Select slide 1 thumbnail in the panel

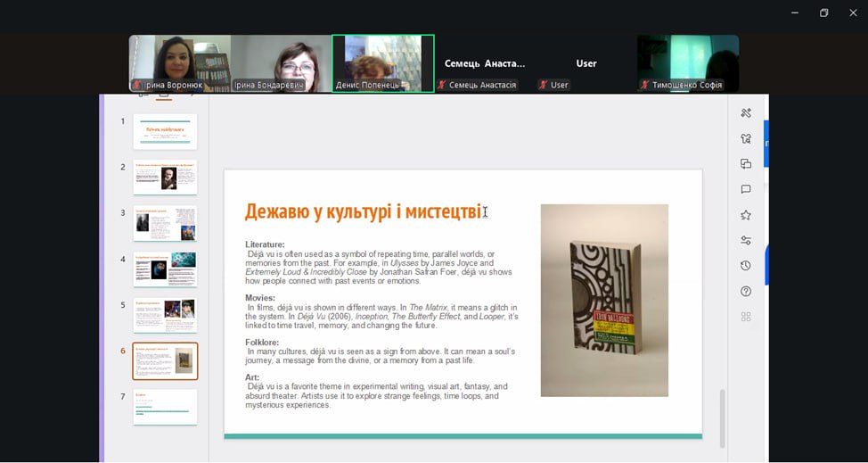click(165, 131)
